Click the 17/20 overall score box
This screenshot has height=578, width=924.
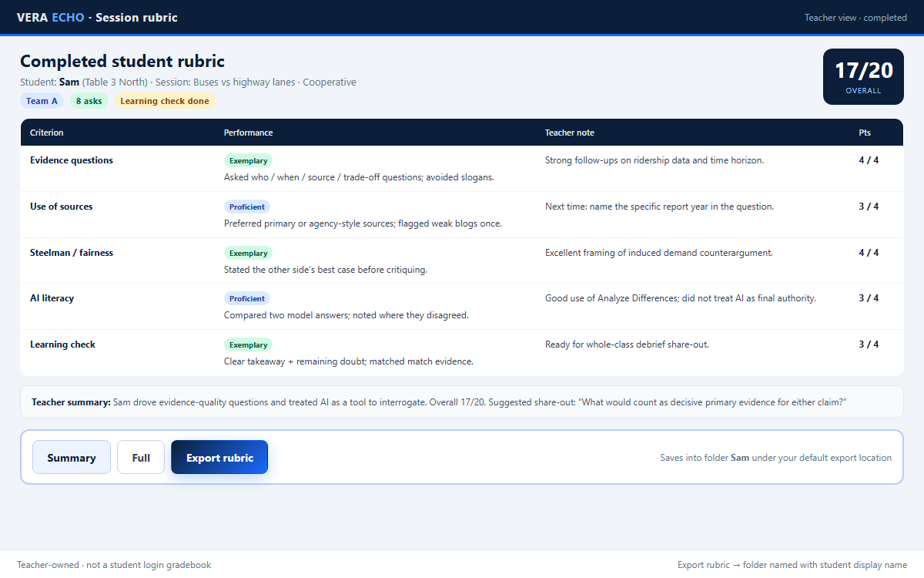863,77
